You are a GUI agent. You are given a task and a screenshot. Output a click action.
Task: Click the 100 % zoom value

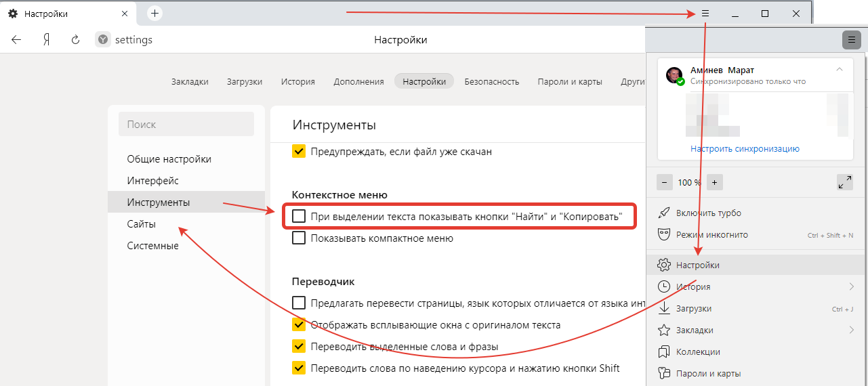click(689, 182)
